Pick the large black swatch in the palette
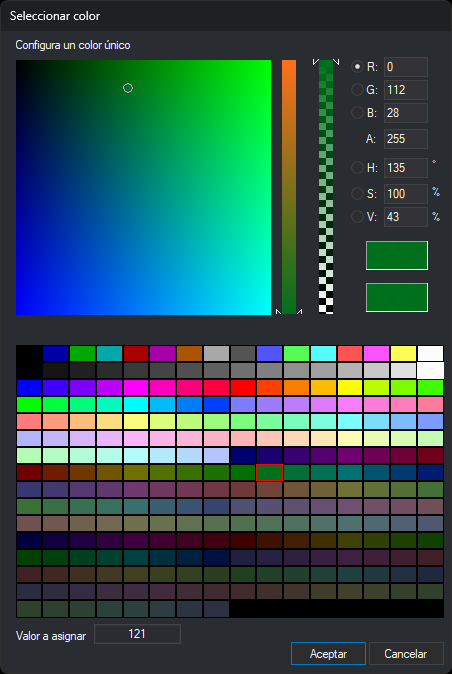Image resolution: width=452 pixels, height=674 pixels. (x=29, y=362)
